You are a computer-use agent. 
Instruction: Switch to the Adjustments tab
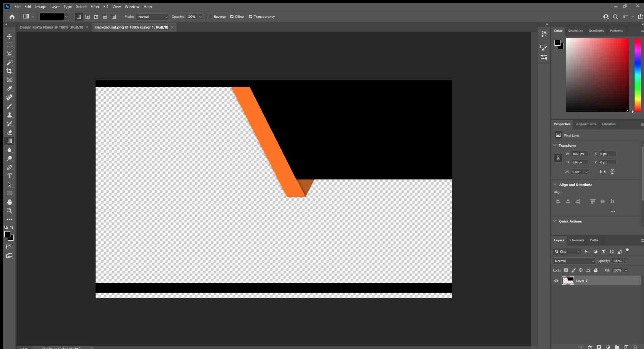pyautogui.click(x=586, y=124)
